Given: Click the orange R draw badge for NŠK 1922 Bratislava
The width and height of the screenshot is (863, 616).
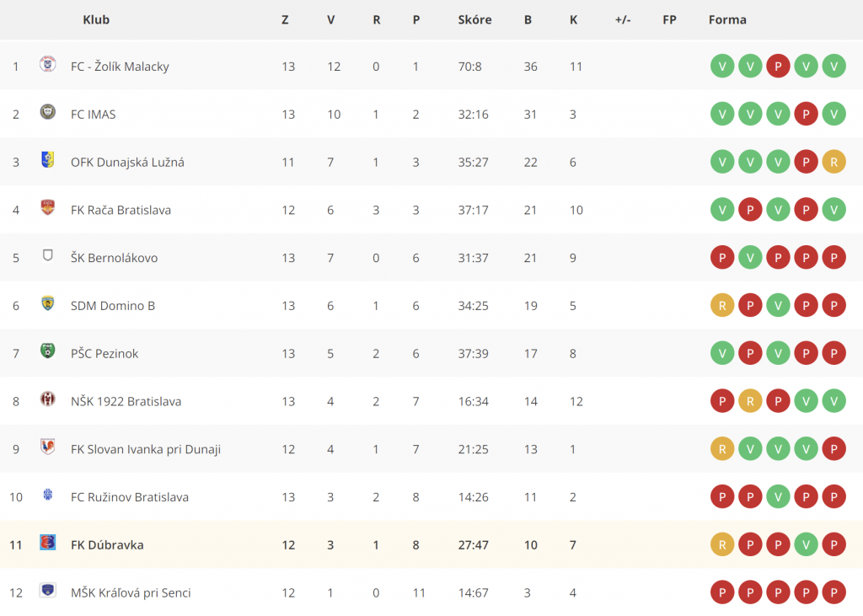Looking at the screenshot, I should 750,401.
